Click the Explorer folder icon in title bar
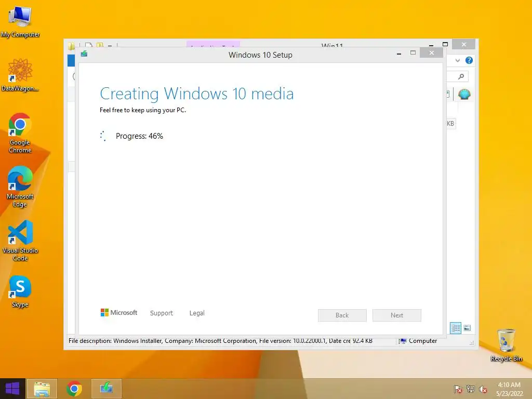Image resolution: width=532 pixels, height=399 pixels. [71, 46]
